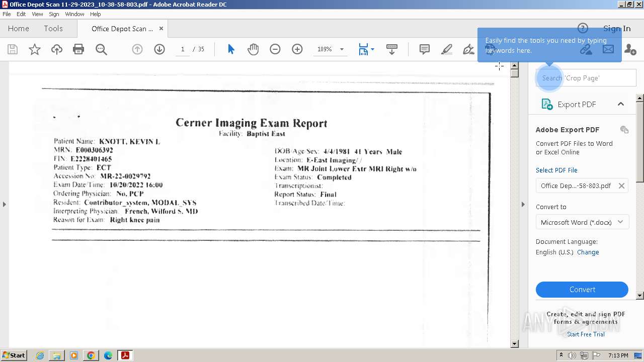Open Help question mark icon
This screenshot has width=644, height=362.
(583, 28)
